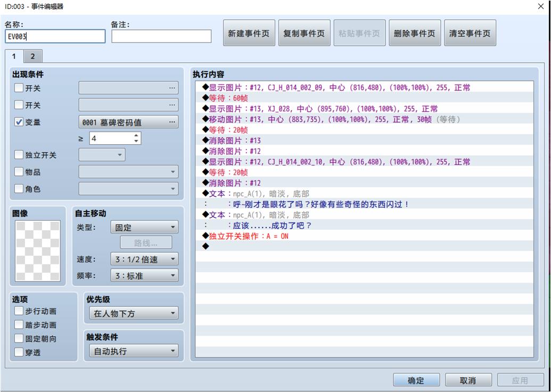551x392 pixels.
Task: Enable the second 开关 condition checkbox
Action: click(x=19, y=105)
